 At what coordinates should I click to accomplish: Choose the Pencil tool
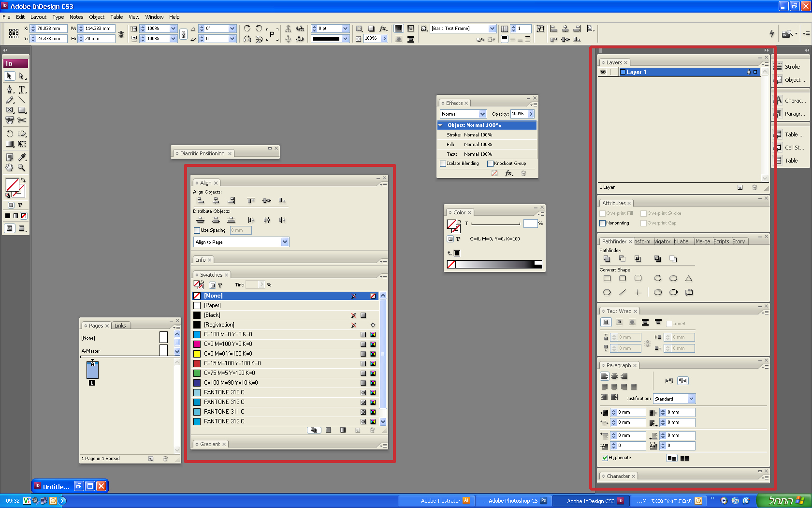pos(9,100)
